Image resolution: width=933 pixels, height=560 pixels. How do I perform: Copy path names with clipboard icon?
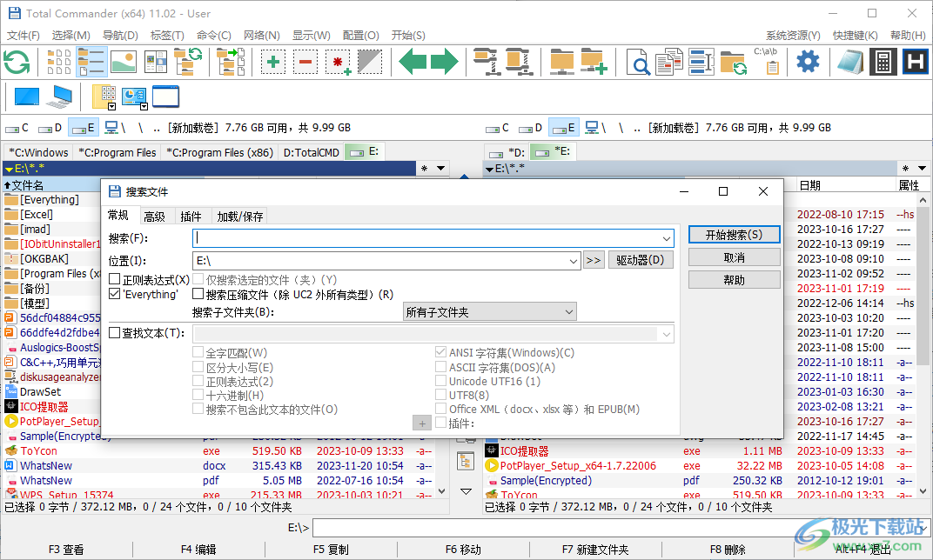pyautogui.click(x=766, y=62)
